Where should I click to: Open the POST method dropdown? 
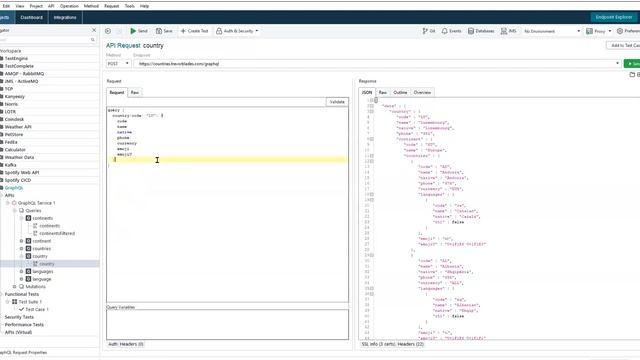click(118, 64)
